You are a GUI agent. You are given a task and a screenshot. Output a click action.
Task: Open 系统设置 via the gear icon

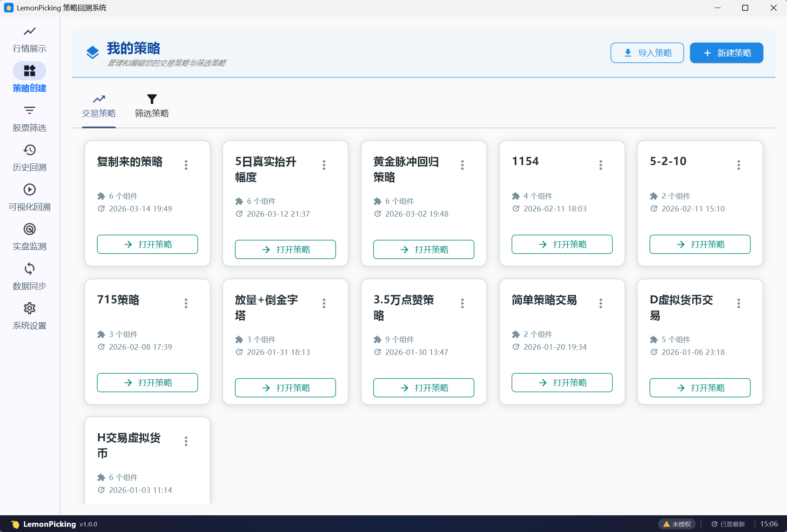coord(29,315)
